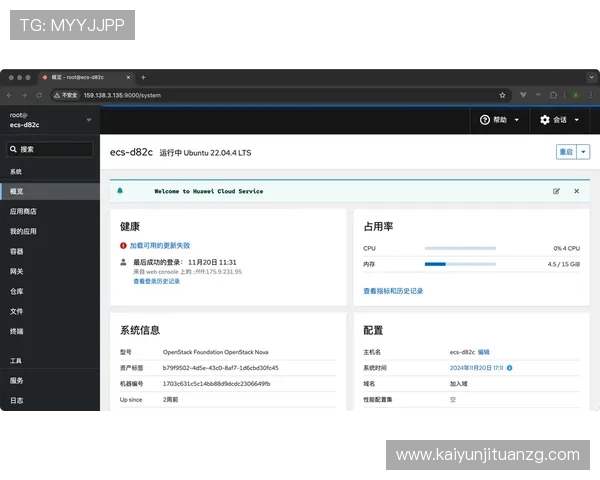Expand the root@ ecs-d82c host switcher
600x480 pixels.
tap(50, 120)
